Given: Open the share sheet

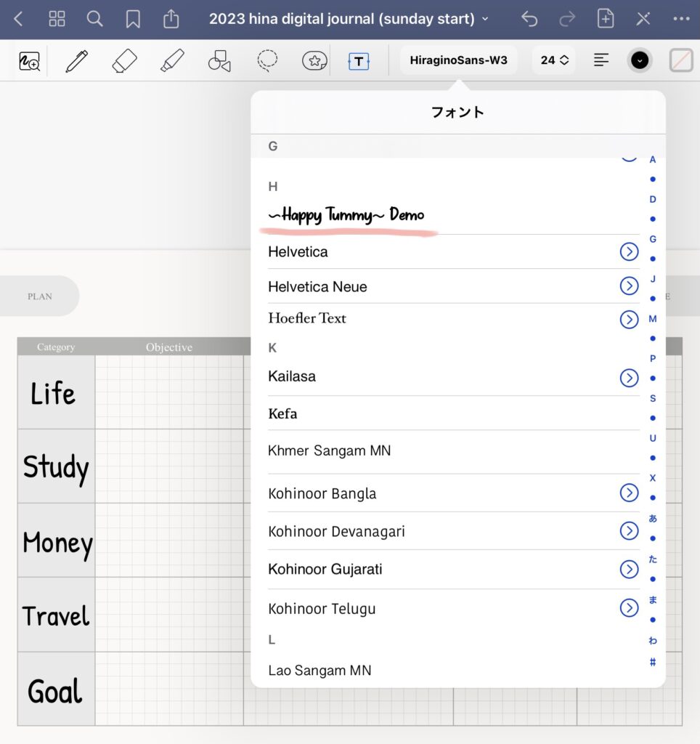Looking at the screenshot, I should 171,19.
